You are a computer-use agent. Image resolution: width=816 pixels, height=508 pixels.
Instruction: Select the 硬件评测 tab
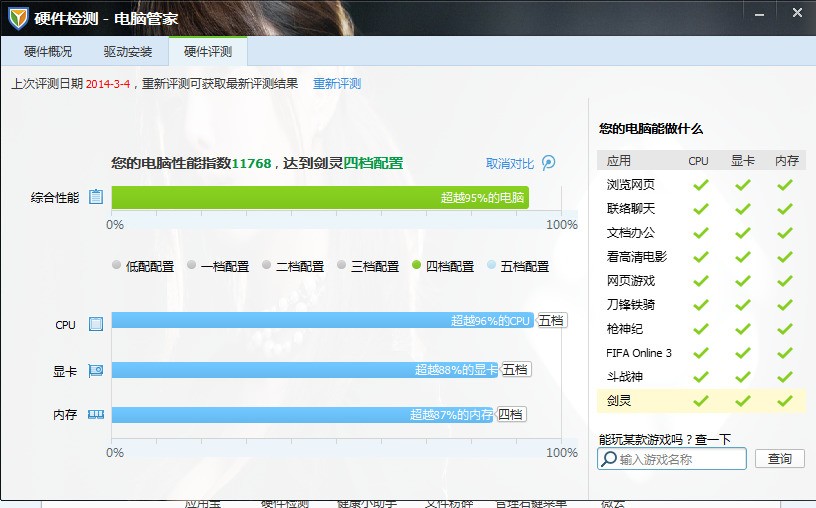tap(208, 52)
